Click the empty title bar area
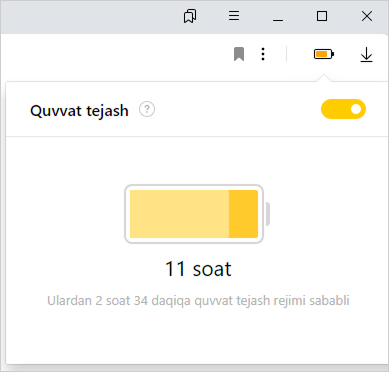389x372 pixels. [x=90, y=17]
